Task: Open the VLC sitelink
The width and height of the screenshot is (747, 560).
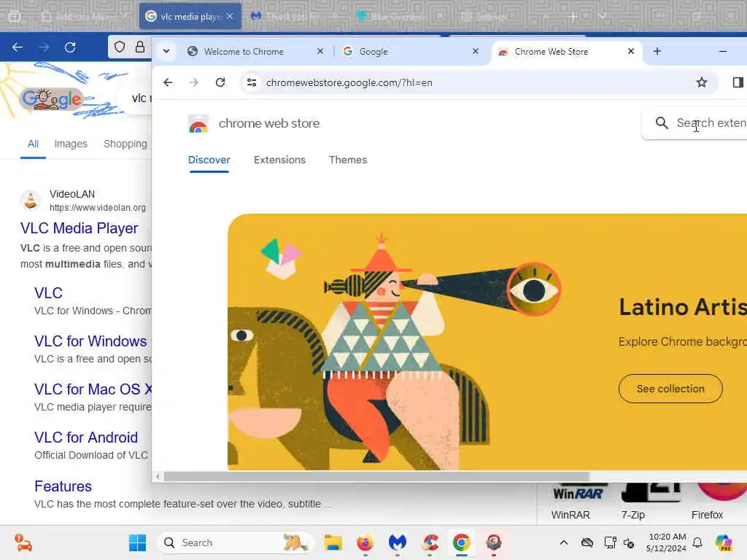Action: [48, 293]
